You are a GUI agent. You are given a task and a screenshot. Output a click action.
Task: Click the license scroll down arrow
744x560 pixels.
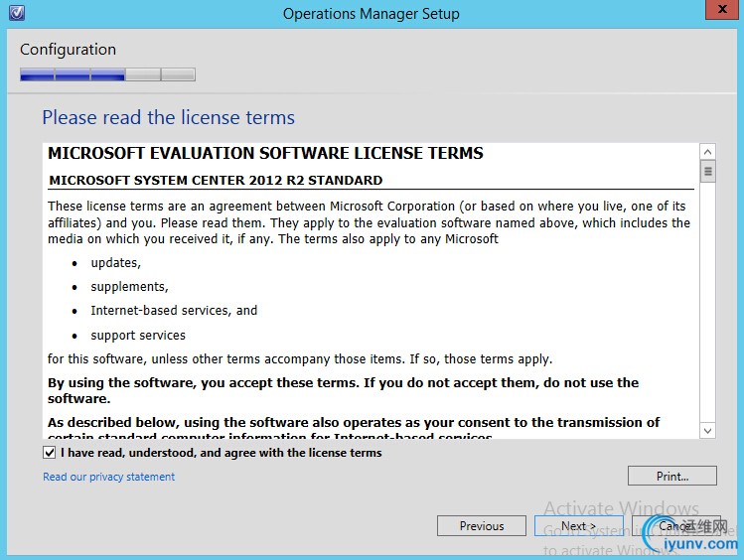(x=707, y=431)
